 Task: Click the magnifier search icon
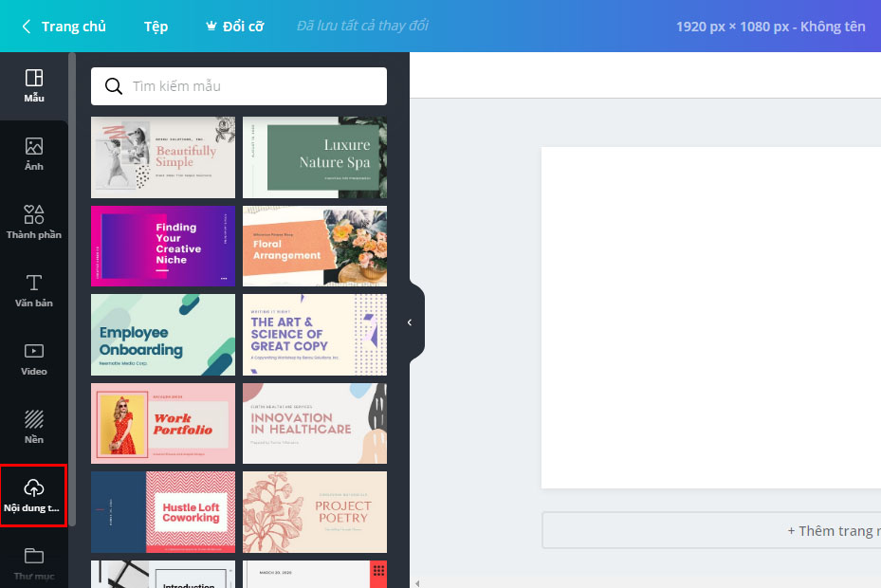coord(113,86)
